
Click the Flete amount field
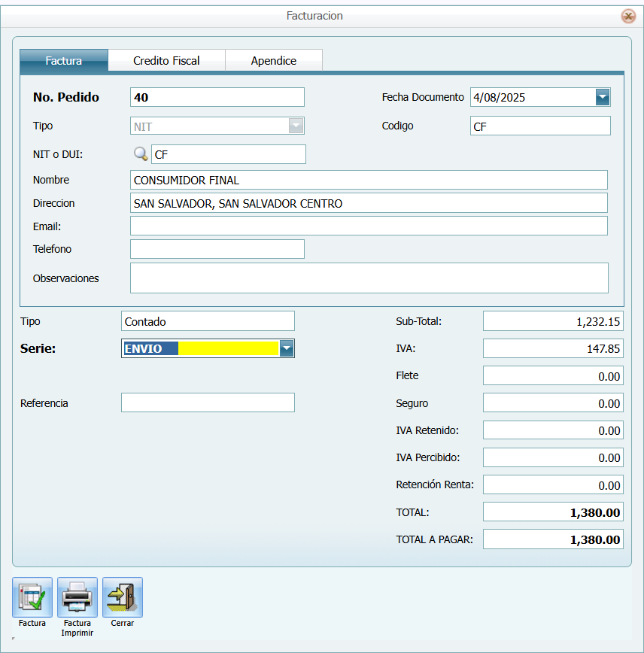552,376
